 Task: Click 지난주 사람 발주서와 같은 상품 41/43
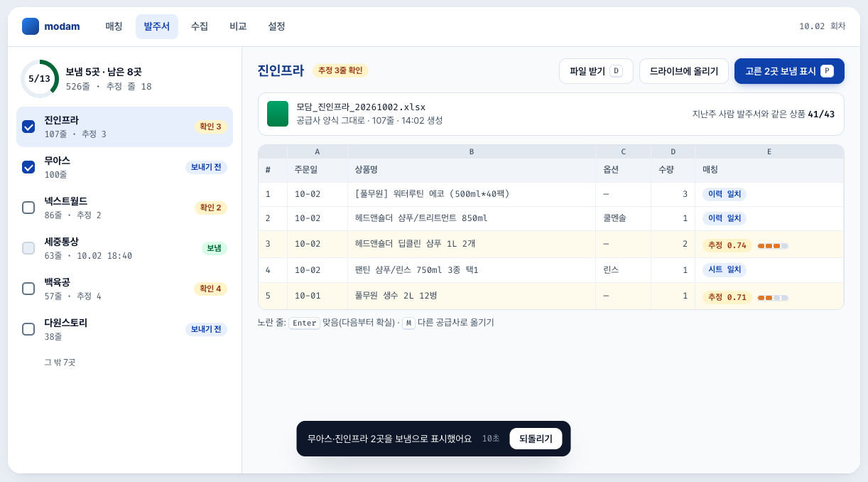point(764,114)
